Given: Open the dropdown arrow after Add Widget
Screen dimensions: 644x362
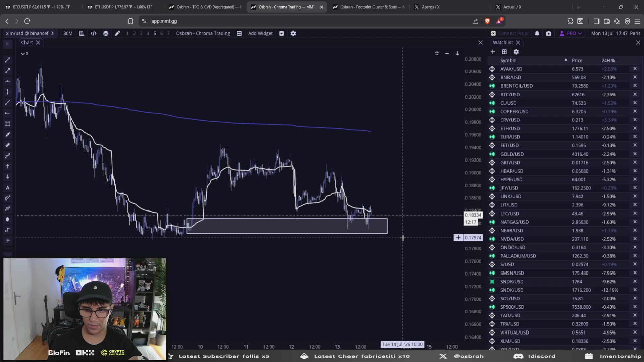Looking at the screenshot, I should (282, 33).
